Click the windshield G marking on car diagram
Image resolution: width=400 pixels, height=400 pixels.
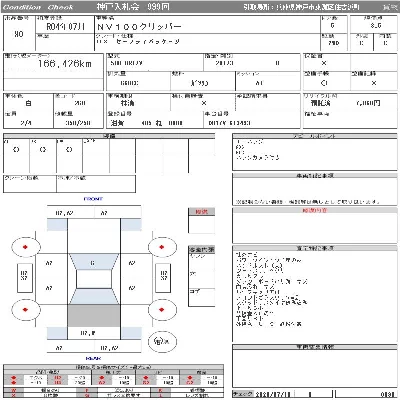click(93, 263)
